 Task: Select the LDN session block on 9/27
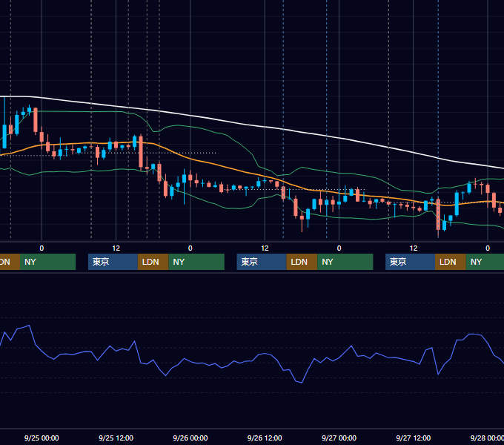coord(451,262)
